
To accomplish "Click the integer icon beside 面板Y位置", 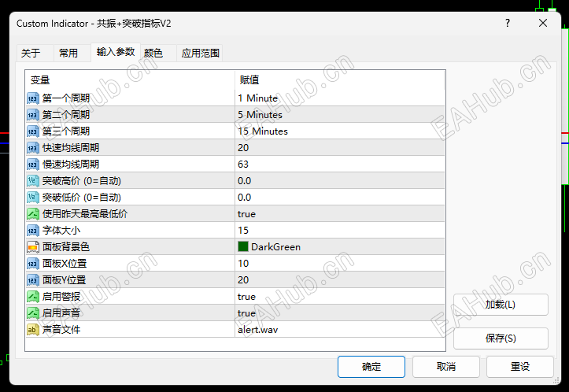I will click(32, 280).
